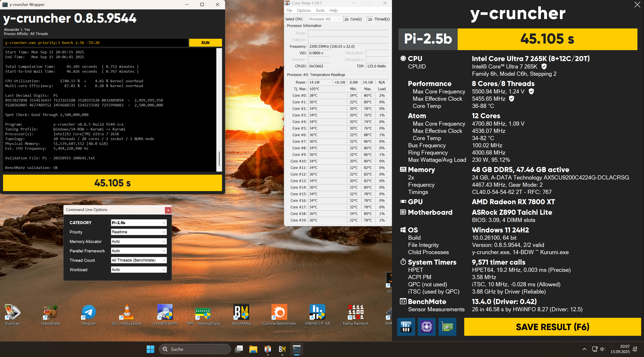Screen dimensions: 644x357
Task: Click the green graphics card icon button
Action: click(447, 327)
